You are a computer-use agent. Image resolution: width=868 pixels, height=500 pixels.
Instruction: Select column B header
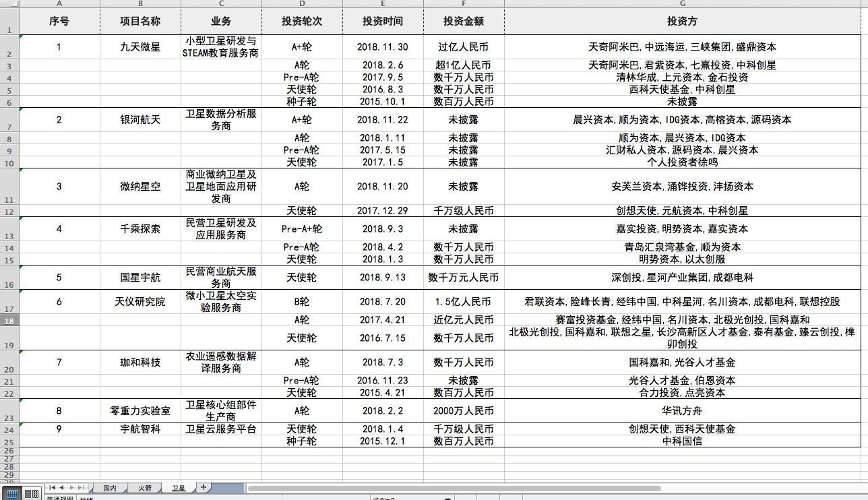140,3
